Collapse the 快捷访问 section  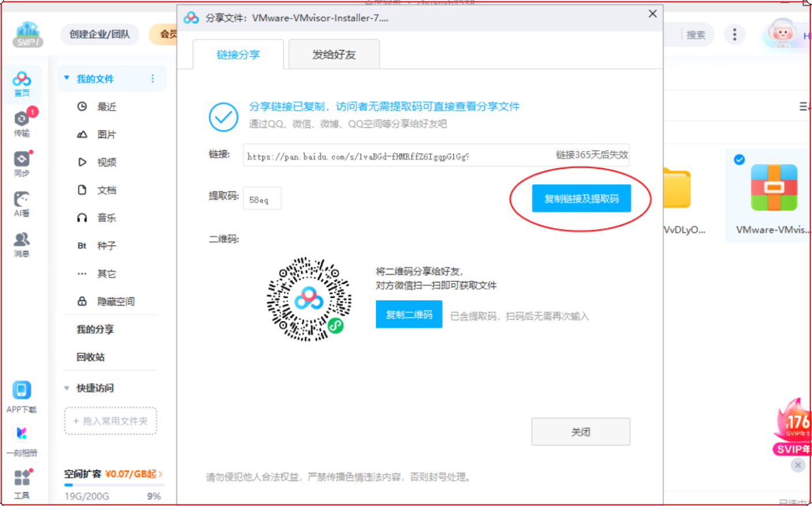click(66, 388)
